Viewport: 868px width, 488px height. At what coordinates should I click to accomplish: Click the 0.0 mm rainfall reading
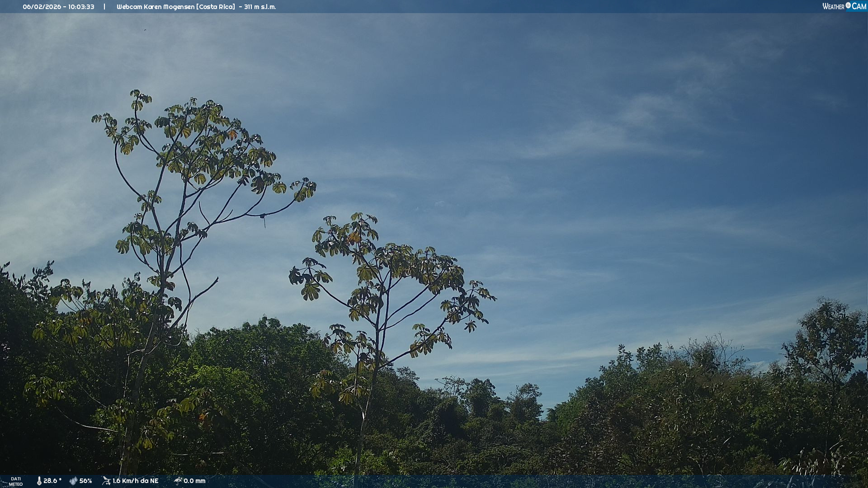pyautogui.click(x=194, y=481)
